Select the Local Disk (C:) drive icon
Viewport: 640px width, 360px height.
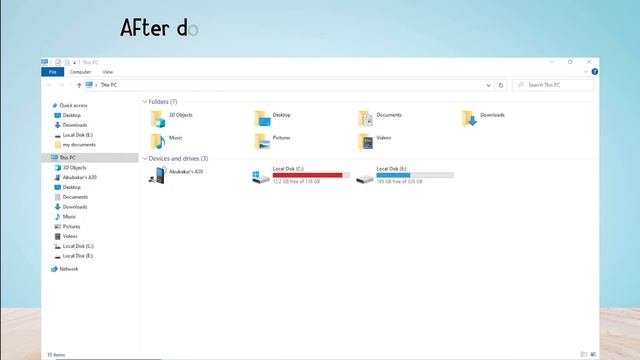click(261, 177)
